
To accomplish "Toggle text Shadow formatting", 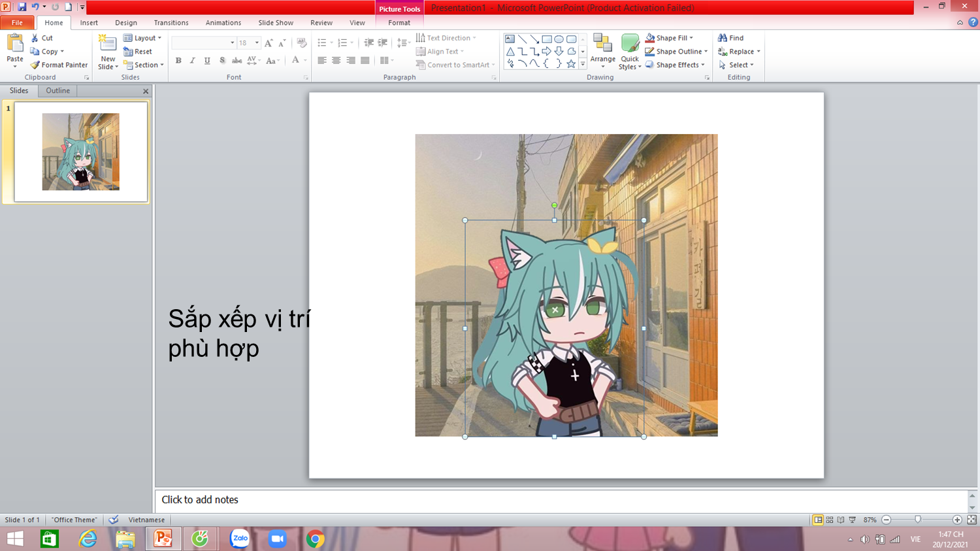I will tap(222, 61).
